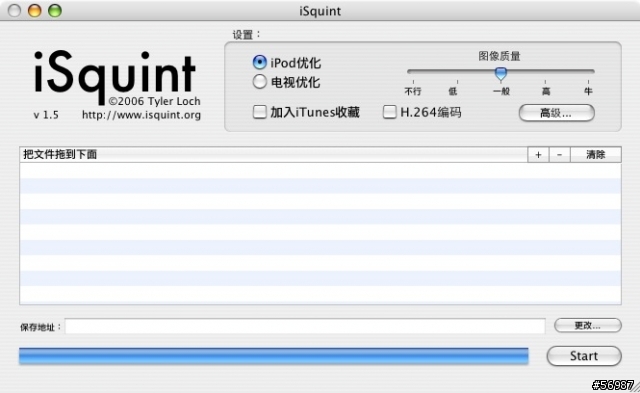Minimize the iSquint window with yellow button
The height and width of the screenshot is (393, 640).
pyautogui.click(x=35, y=11)
